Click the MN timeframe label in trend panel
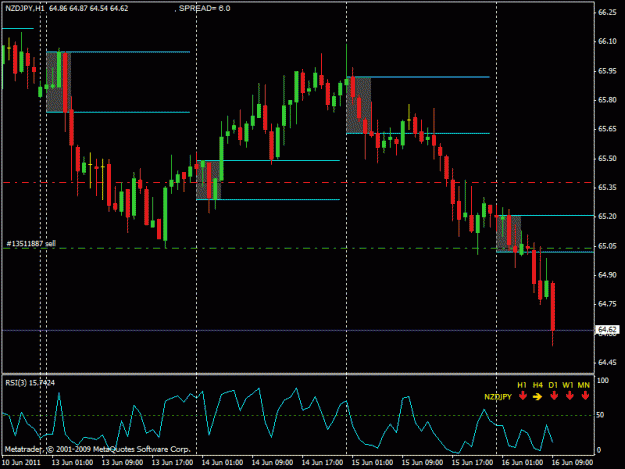The image size is (625, 469). 584,385
